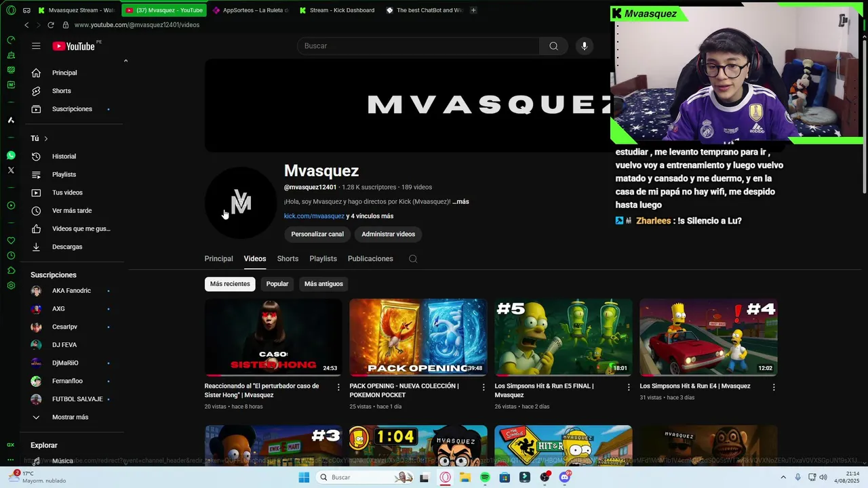The height and width of the screenshot is (488, 868).
Task: Click Personalizar canal button
Action: coord(317,235)
